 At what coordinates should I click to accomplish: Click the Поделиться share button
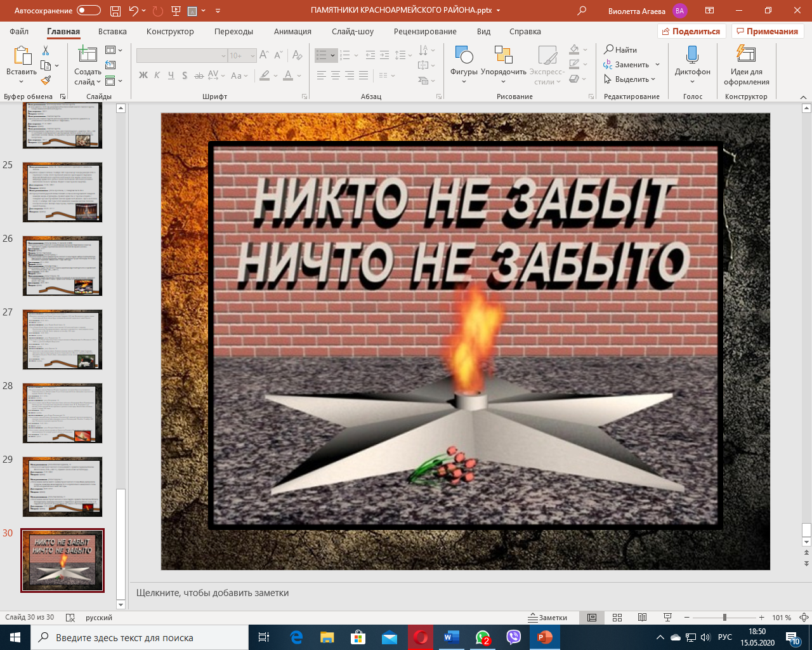tap(691, 31)
